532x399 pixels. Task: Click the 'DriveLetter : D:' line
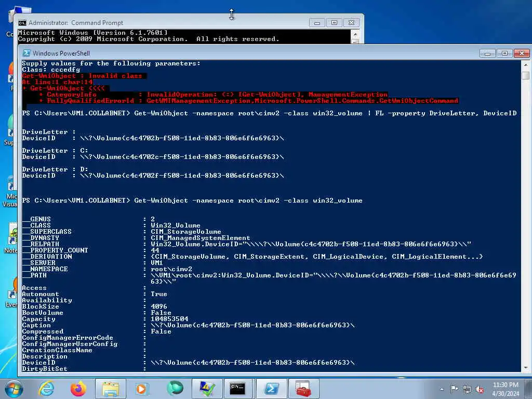pos(55,169)
